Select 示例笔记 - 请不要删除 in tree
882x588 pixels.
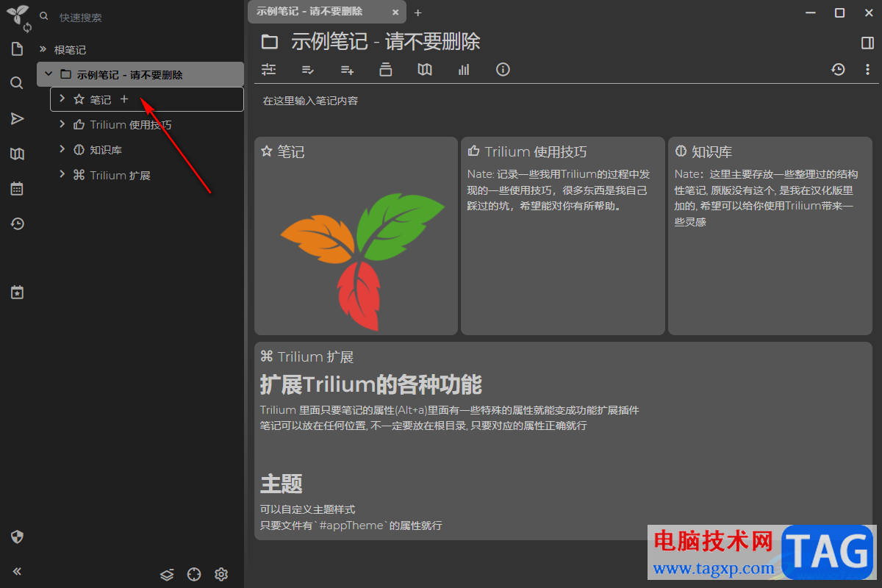130,75
